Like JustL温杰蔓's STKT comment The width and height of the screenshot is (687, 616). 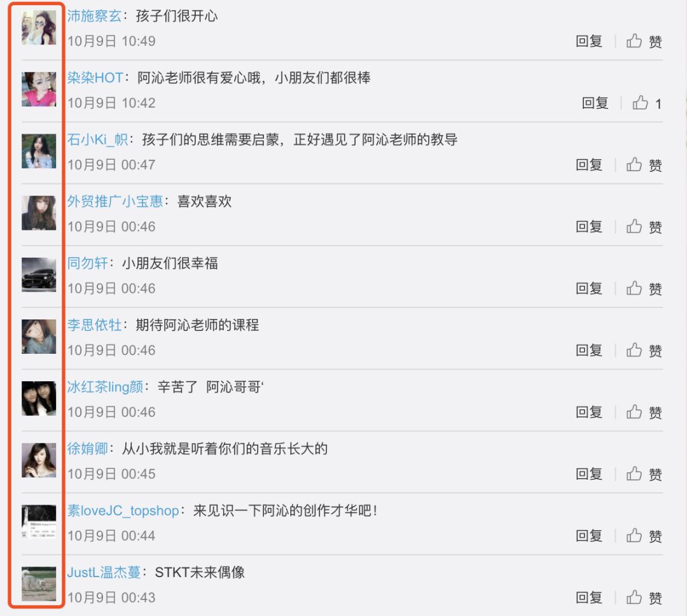tap(644, 598)
